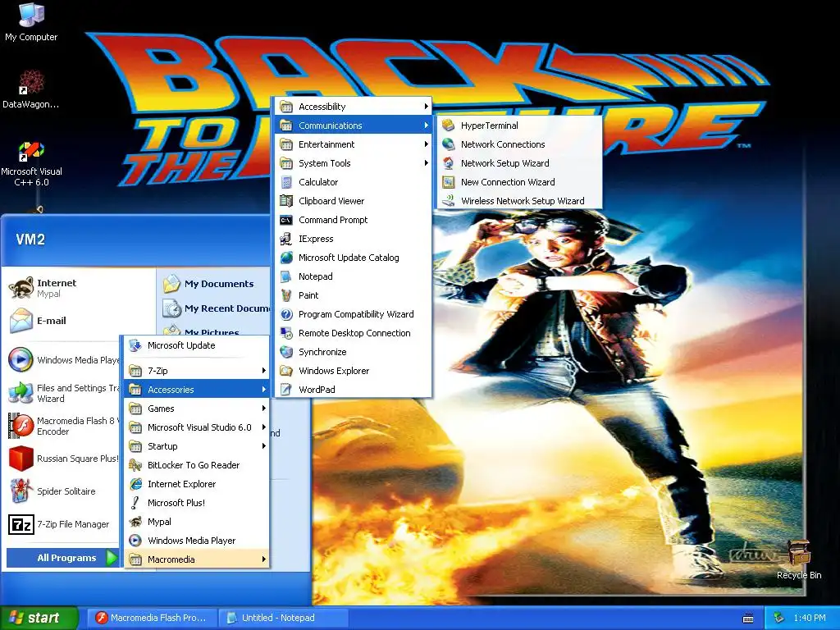Expand the System Tools submenu arrow
The image size is (840, 630).
click(426, 163)
